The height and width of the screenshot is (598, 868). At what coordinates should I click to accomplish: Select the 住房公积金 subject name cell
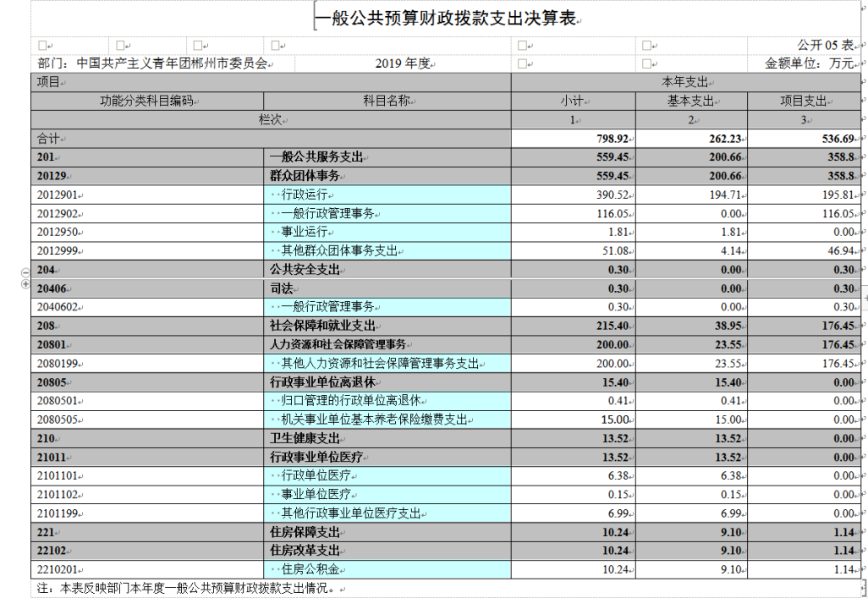click(387, 569)
